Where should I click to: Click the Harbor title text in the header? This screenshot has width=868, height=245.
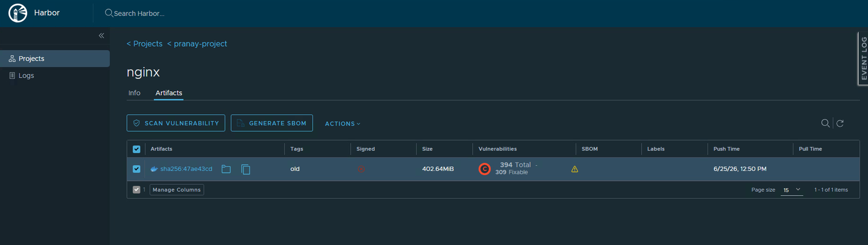click(x=47, y=12)
